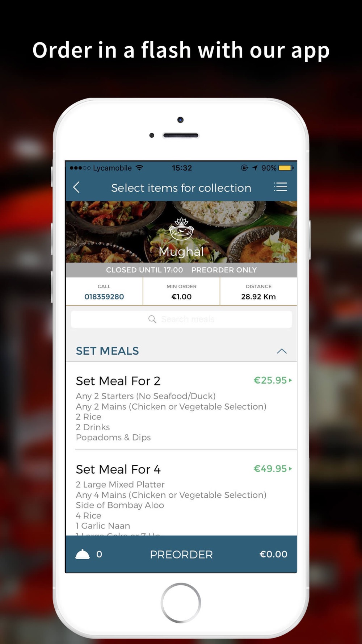Open the list menu icon
Viewport: 362px width, 644px height.
coord(281,187)
